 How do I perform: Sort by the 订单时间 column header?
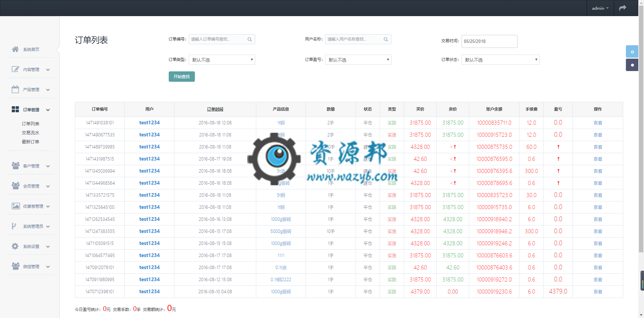tap(215, 109)
